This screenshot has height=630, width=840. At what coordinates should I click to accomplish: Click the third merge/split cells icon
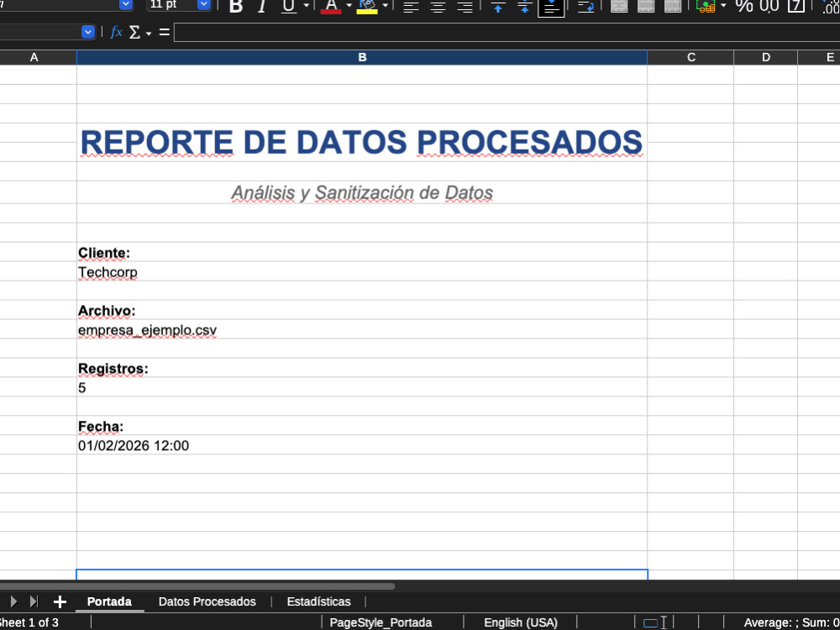[x=672, y=7]
